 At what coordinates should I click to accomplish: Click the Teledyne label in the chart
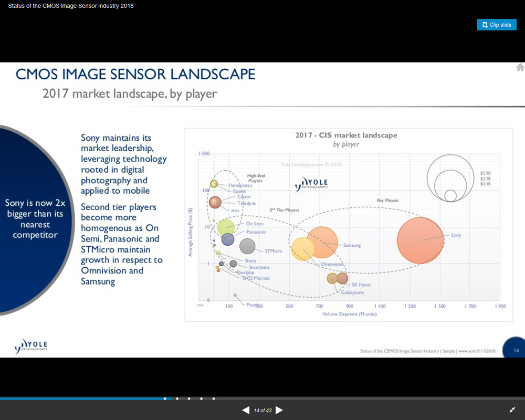246,203
